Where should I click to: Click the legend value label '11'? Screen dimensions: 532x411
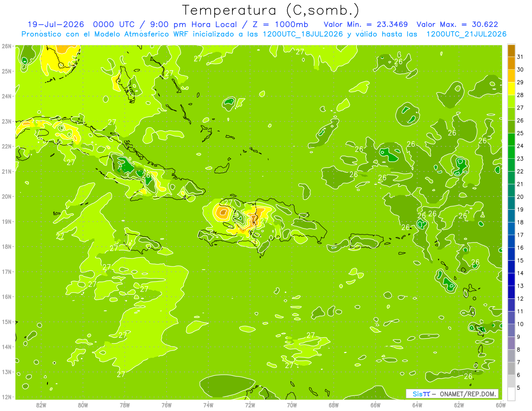[x=520, y=311]
